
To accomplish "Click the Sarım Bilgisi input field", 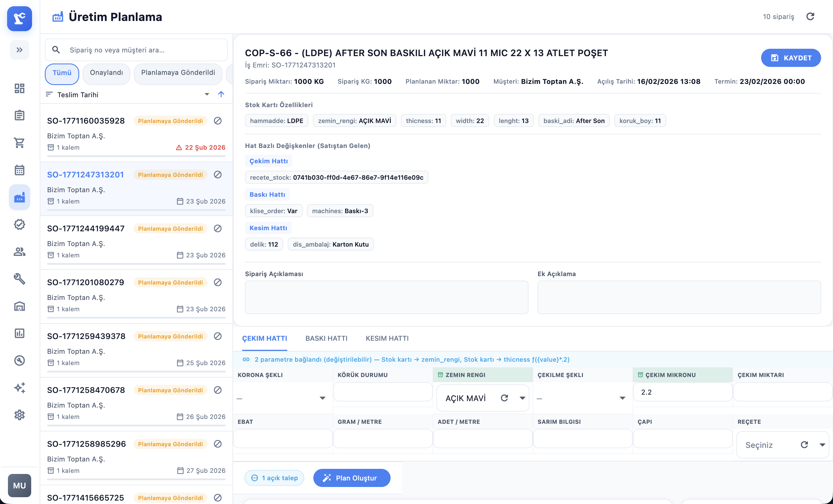I will (x=582, y=439).
